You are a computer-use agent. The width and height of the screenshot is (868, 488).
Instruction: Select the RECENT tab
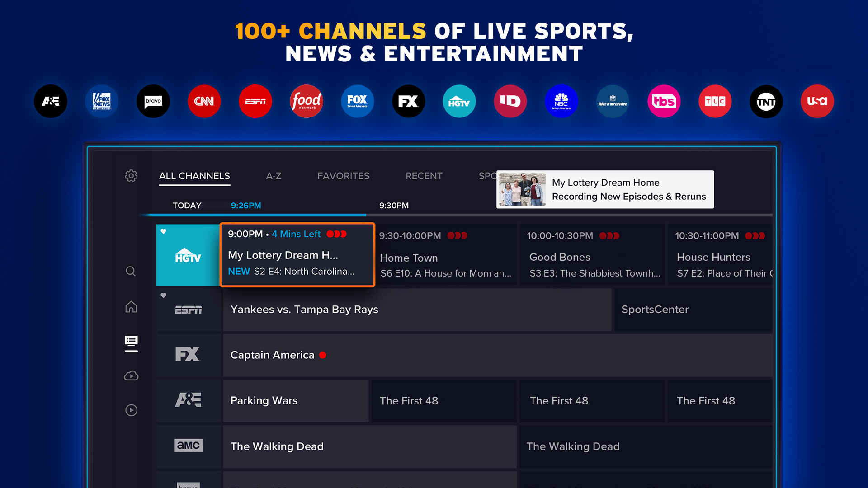pos(424,176)
